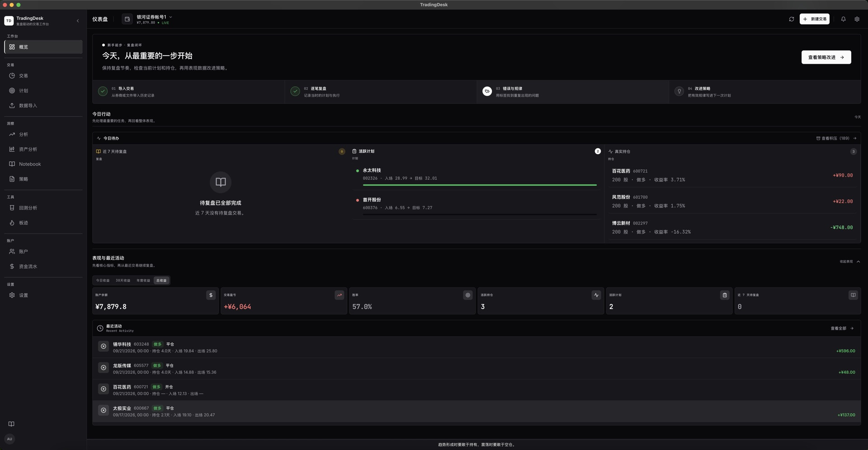Open 板迹 tool in sidebar
The image size is (868, 450).
click(x=43, y=223)
